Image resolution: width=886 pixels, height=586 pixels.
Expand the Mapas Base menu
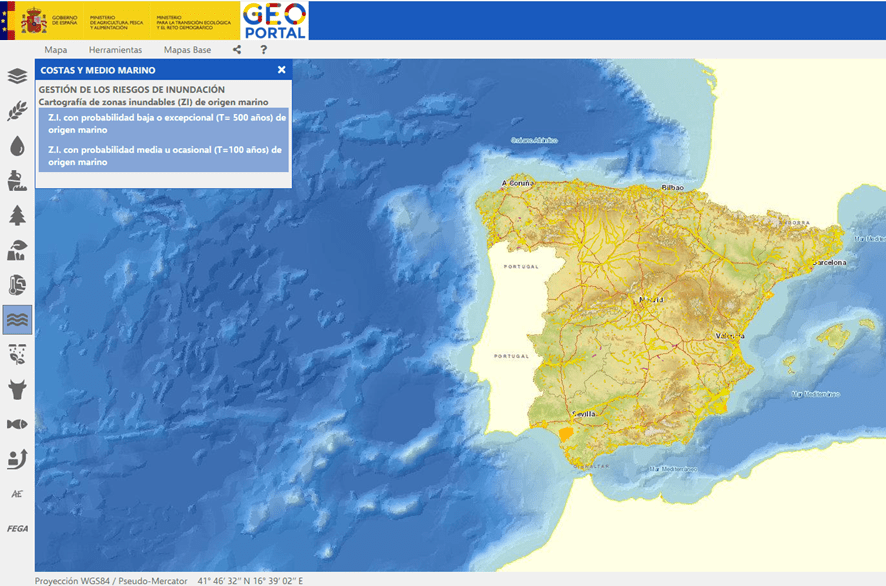click(187, 49)
